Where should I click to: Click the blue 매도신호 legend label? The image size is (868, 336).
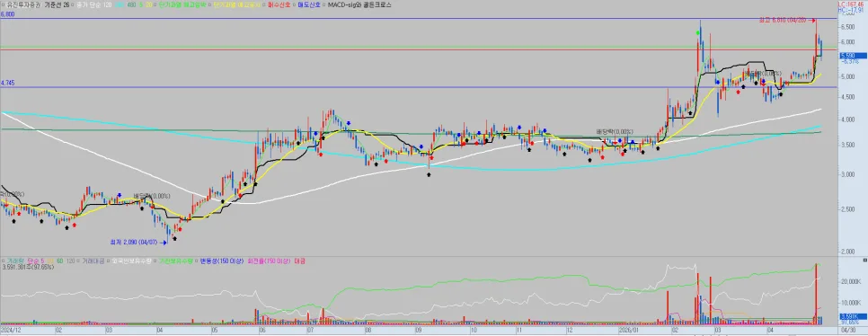308,4
